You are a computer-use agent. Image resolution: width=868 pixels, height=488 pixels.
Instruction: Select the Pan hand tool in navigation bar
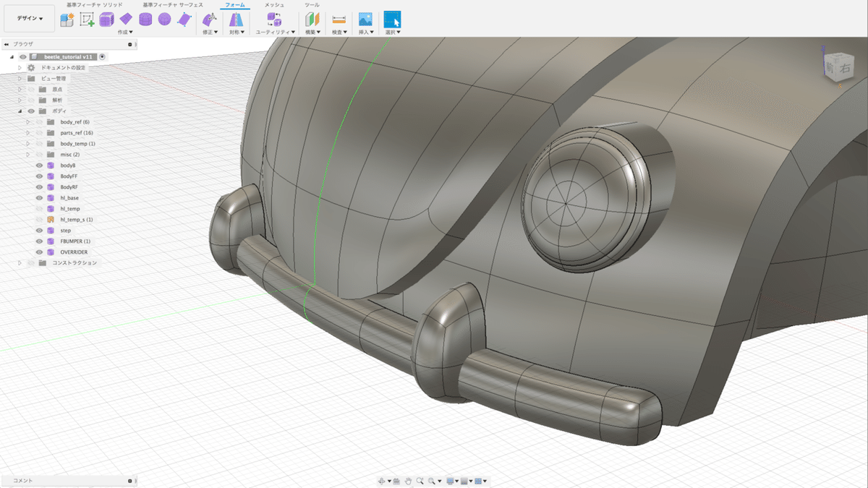coord(408,481)
